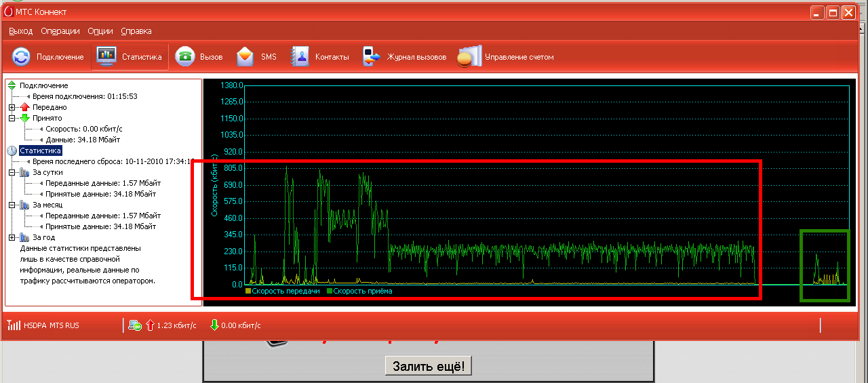Expand the За год tree node
This screenshot has height=383, width=868.
12,237
